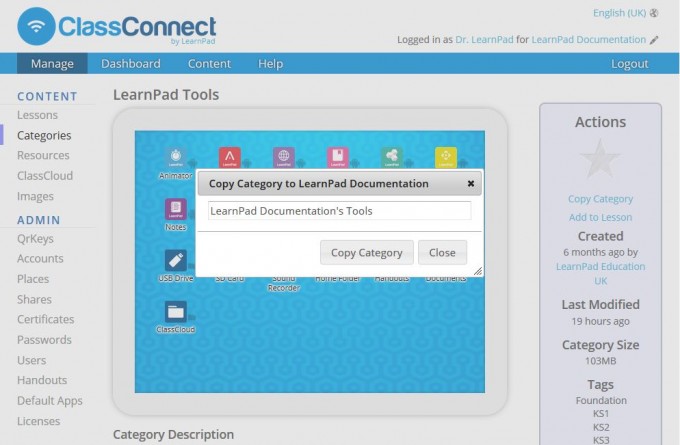The width and height of the screenshot is (680, 445).
Task: Open the USB Drive icon
Action: click(x=176, y=260)
